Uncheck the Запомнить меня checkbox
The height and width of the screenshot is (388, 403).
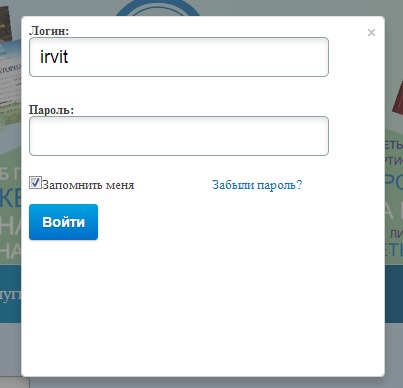pos(35,183)
